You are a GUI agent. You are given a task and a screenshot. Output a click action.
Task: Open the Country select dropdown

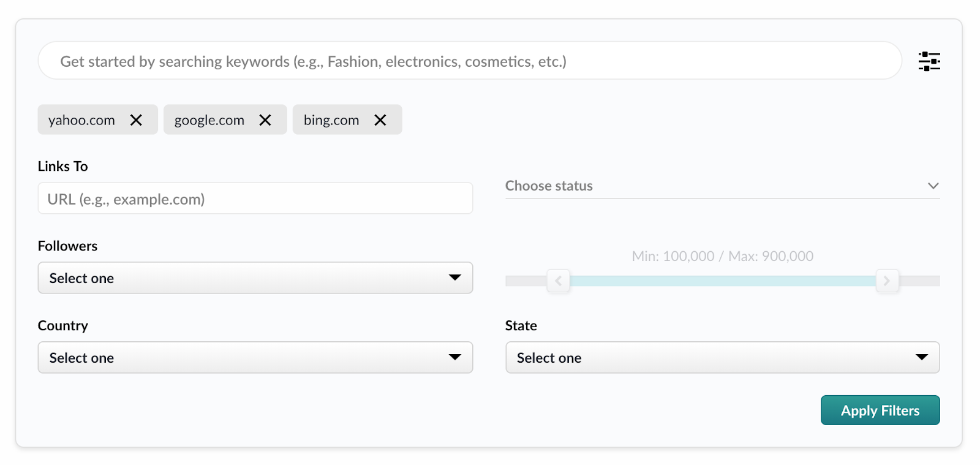coord(255,358)
